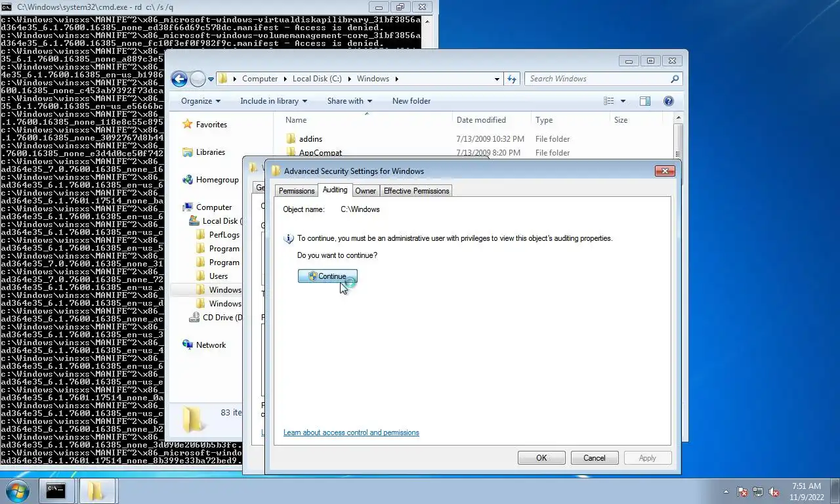Click Local Disk (C:) in address breadcrumb
The width and height of the screenshot is (840, 504).
click(317, 79)
